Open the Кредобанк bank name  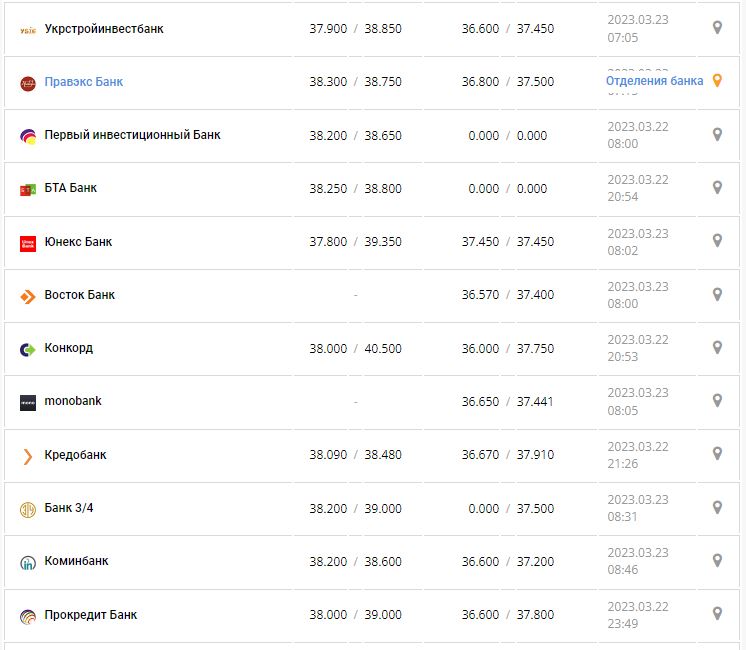75,455
